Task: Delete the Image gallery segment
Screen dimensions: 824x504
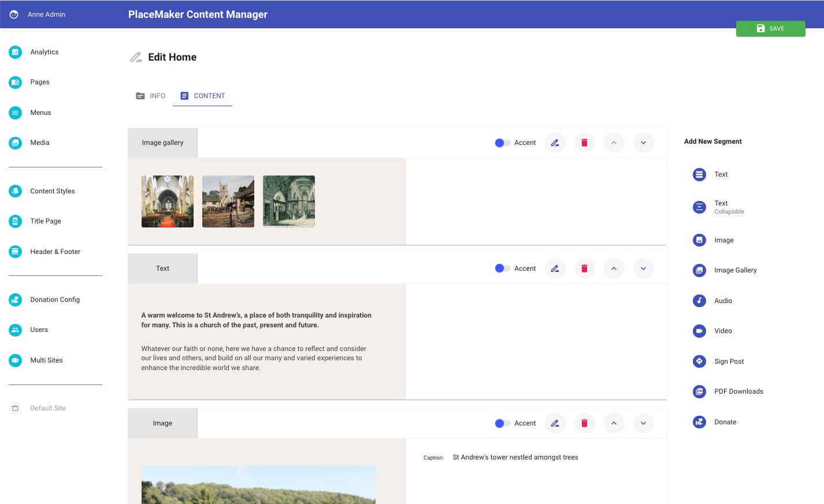Action: pyautogui.click(x=584, y=143)
